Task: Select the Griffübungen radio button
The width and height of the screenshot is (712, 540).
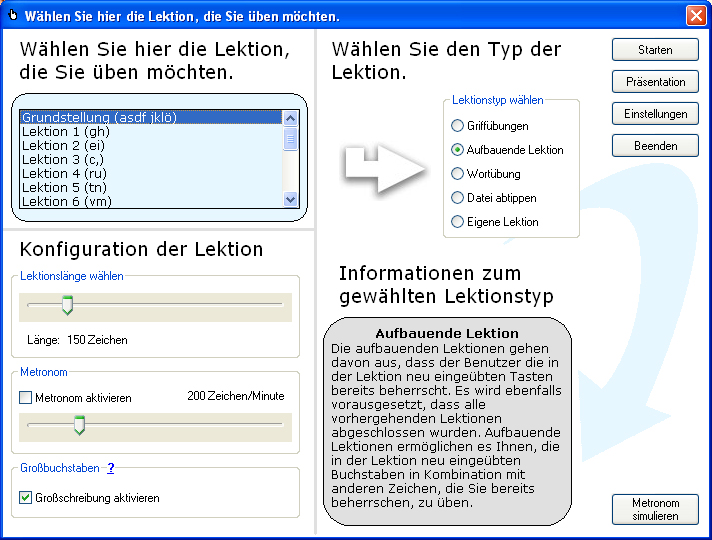Action: click(458, 126)
